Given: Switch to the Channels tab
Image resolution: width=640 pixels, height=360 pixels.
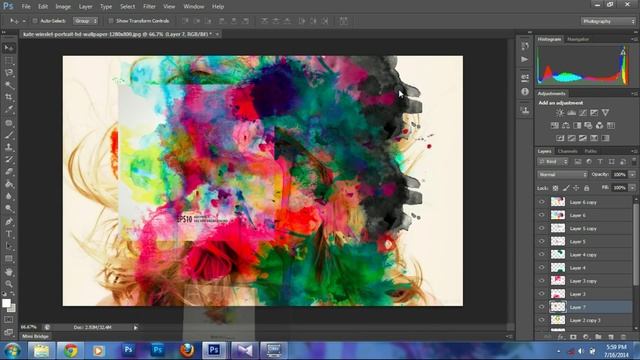Looking at the screenshot, I should pyautogui.click(x=567, y=151).
